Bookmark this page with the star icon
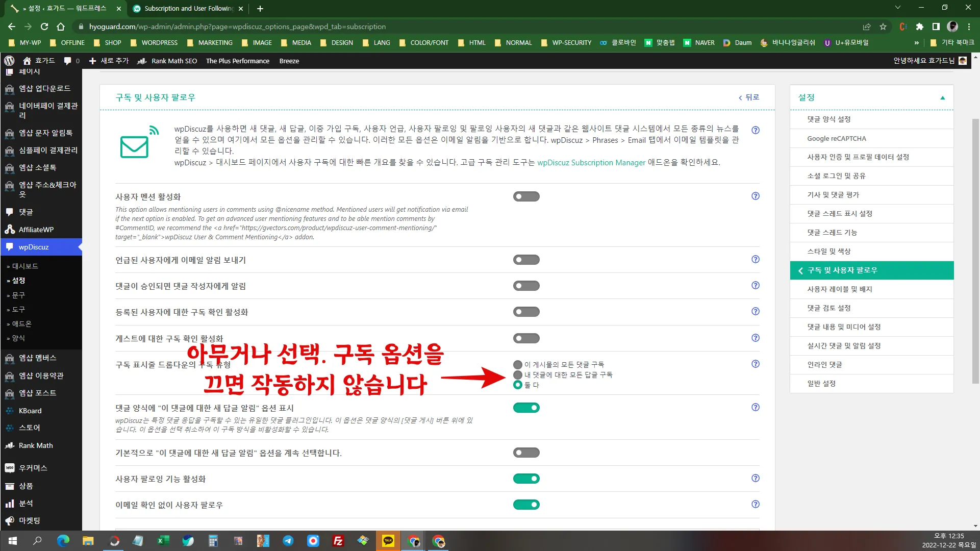Viewport: 980px width, 551px height. pos(883,27)
